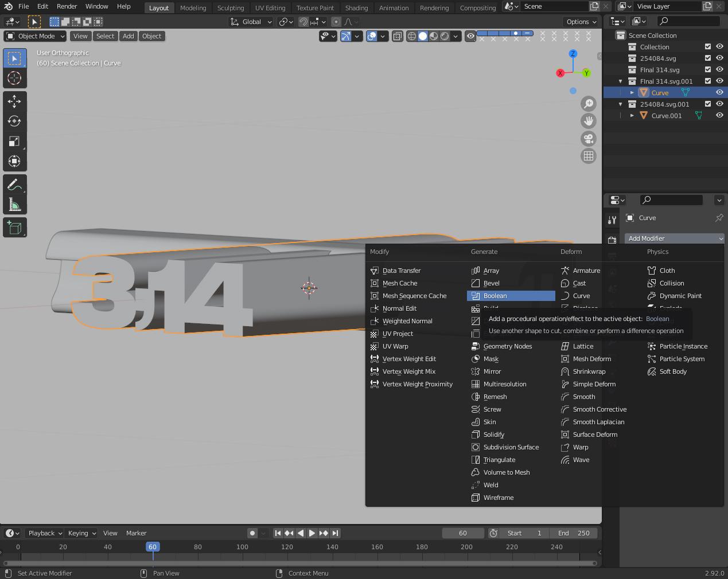Hide the 254084.svg.001 collection
Image resolution: width=728 pixels, height=579 pixels.
tap(719, 104)
